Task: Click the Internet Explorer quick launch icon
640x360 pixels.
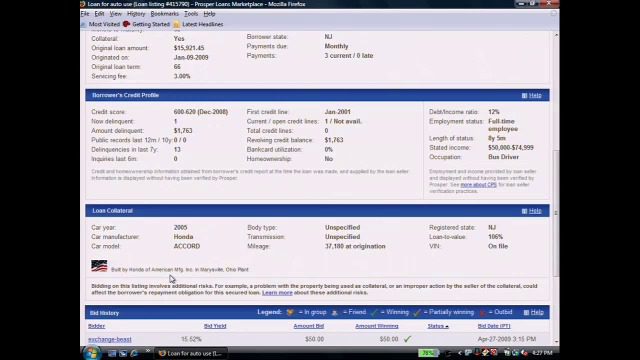Action: (134, 353)
